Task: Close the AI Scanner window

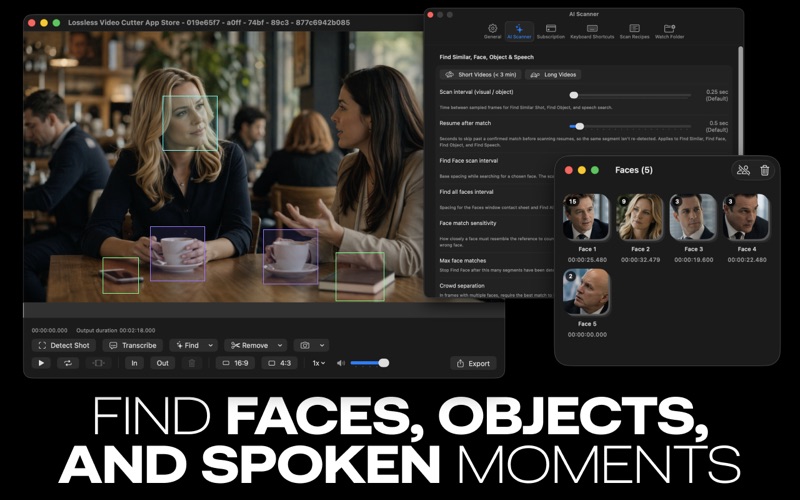Action: (431, 15)
